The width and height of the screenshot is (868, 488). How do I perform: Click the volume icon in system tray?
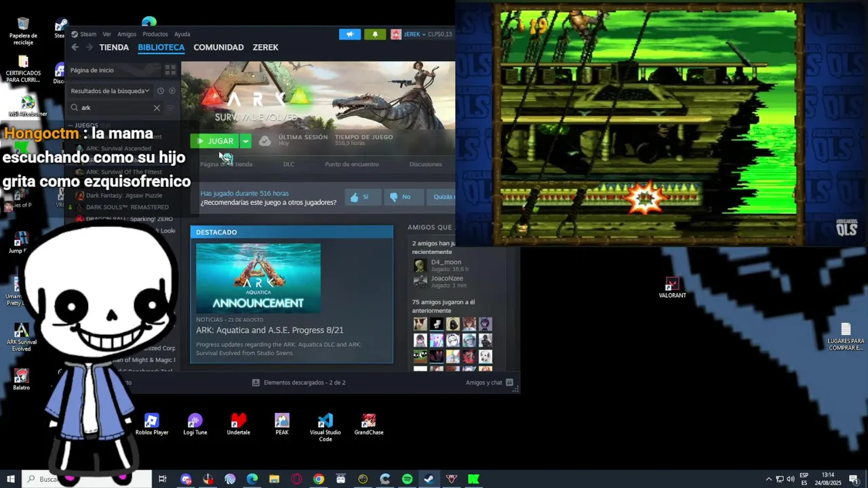(x=791, y=479)
